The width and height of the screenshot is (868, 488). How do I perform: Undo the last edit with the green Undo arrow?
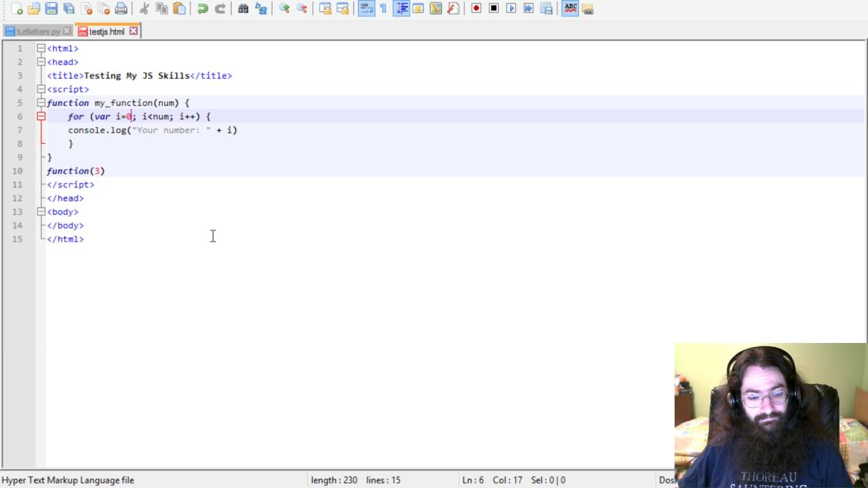click(202, 9)
